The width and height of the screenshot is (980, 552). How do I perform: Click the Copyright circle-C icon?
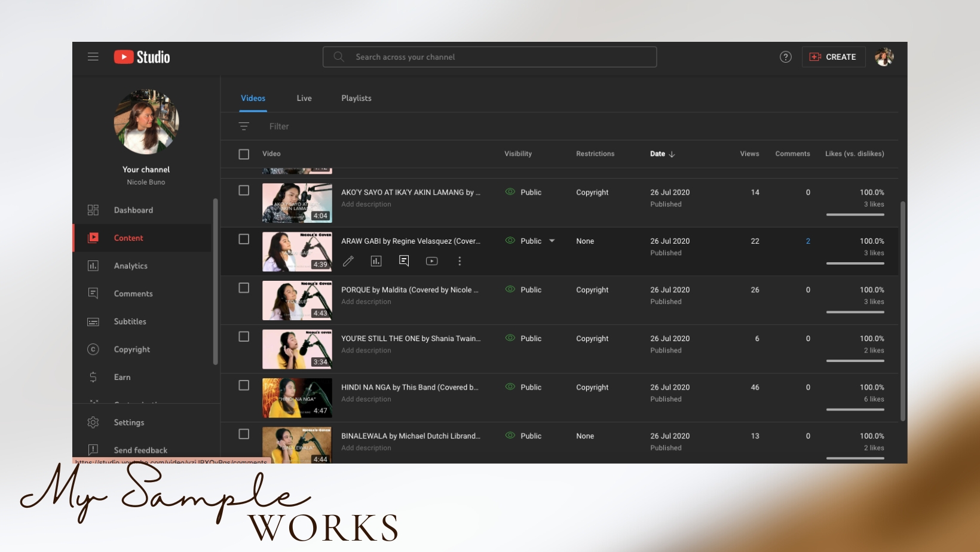coord(93,349)
